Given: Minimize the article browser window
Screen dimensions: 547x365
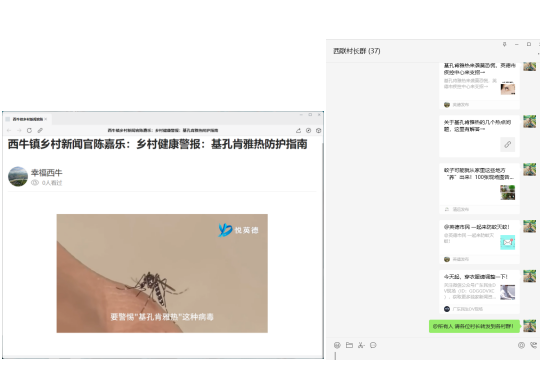Looking at the screenshot, I should point(301,115).
